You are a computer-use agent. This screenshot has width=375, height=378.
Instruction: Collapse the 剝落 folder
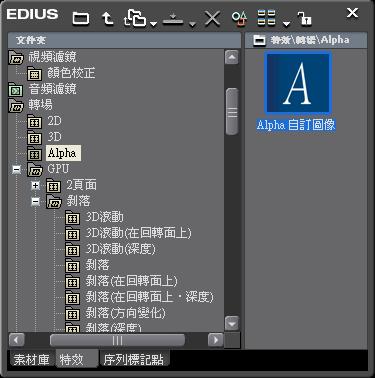pos(35,201)
